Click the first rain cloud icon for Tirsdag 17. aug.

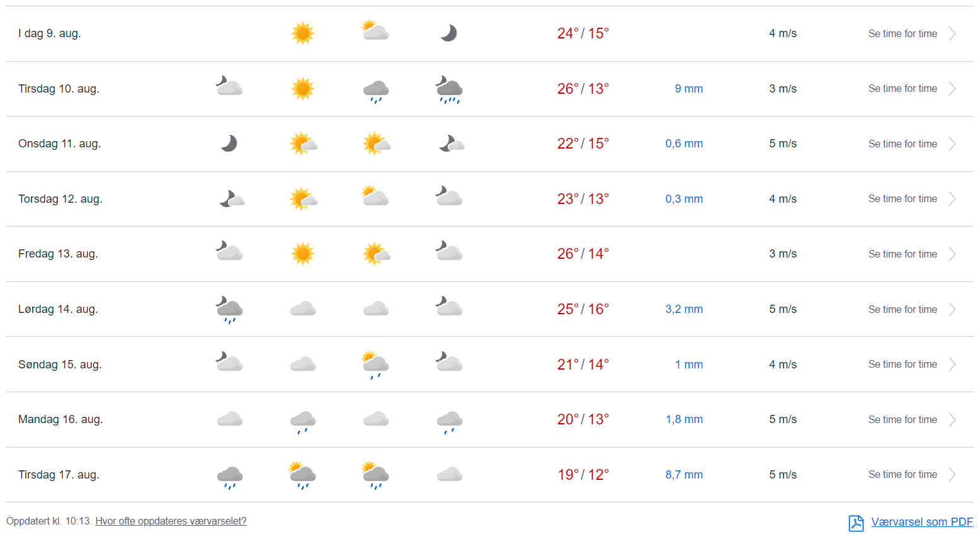point(229,477)
